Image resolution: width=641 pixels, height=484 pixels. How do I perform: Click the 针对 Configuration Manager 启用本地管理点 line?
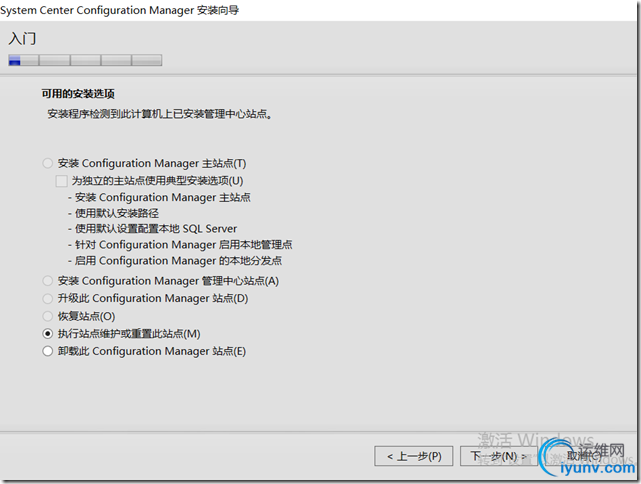[180, 245]
